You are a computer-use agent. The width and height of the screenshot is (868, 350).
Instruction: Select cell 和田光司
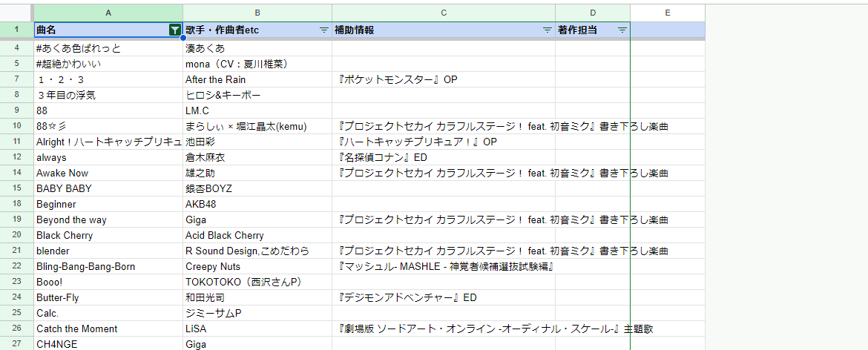257,297
